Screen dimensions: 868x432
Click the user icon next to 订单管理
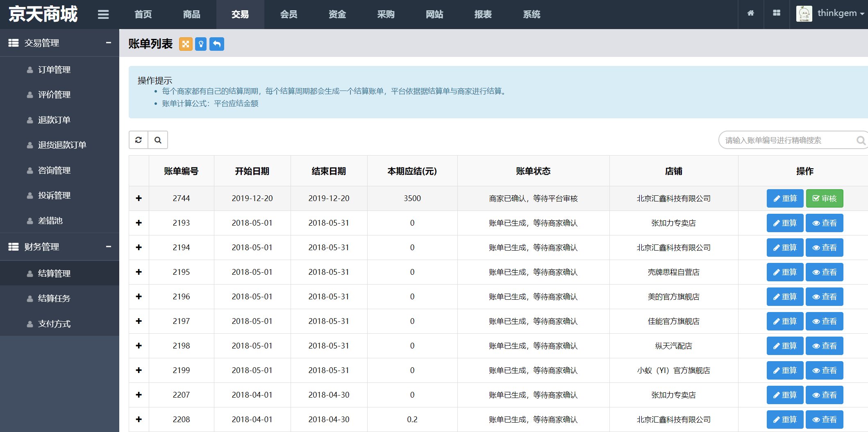(x=30, y=70)
